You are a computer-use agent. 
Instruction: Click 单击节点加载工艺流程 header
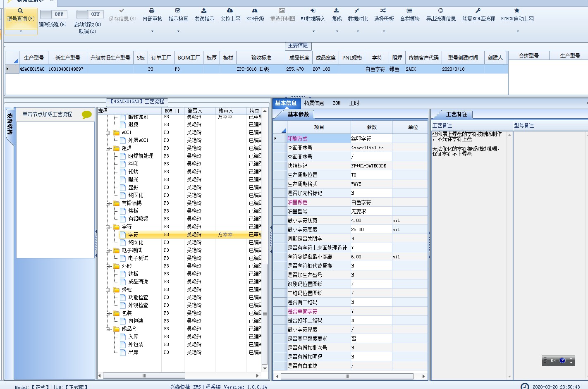47,115
